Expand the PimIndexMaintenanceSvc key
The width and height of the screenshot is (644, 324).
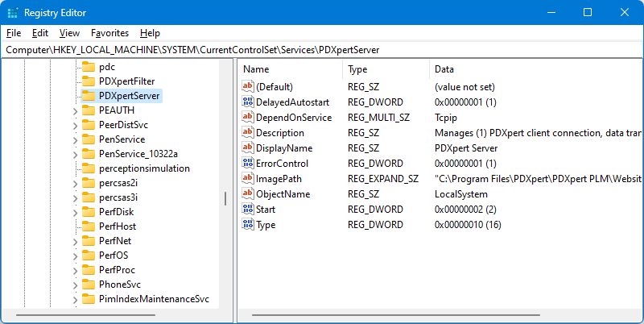75,300
